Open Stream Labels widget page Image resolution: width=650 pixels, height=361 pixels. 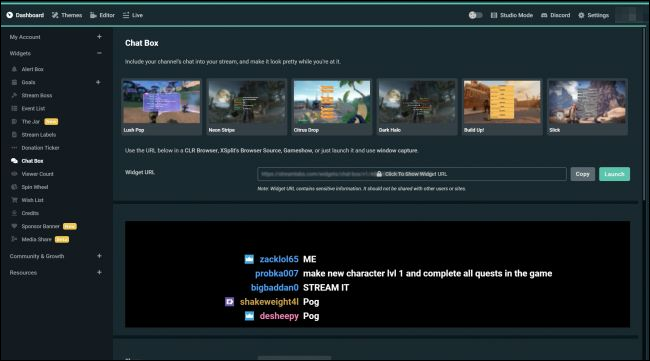point(39,135)
